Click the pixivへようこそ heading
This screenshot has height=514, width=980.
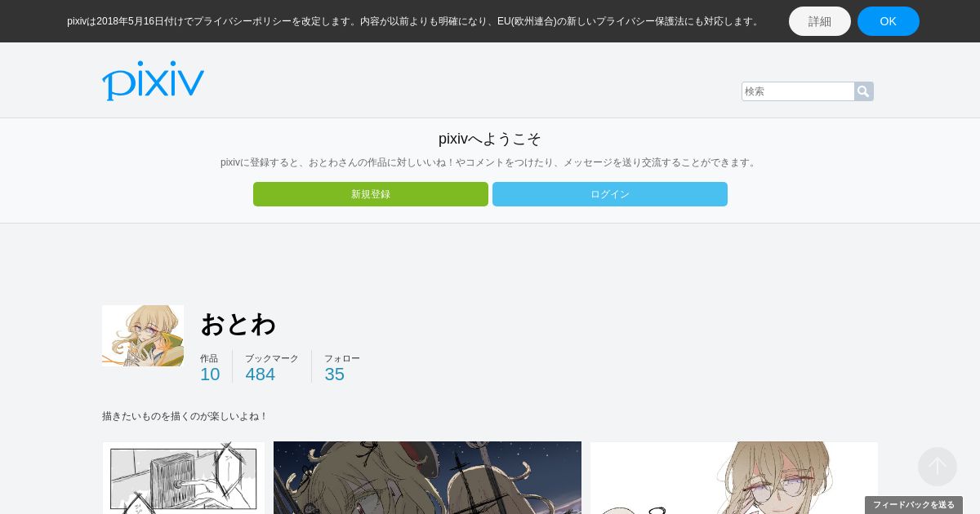tap(490, 139)
